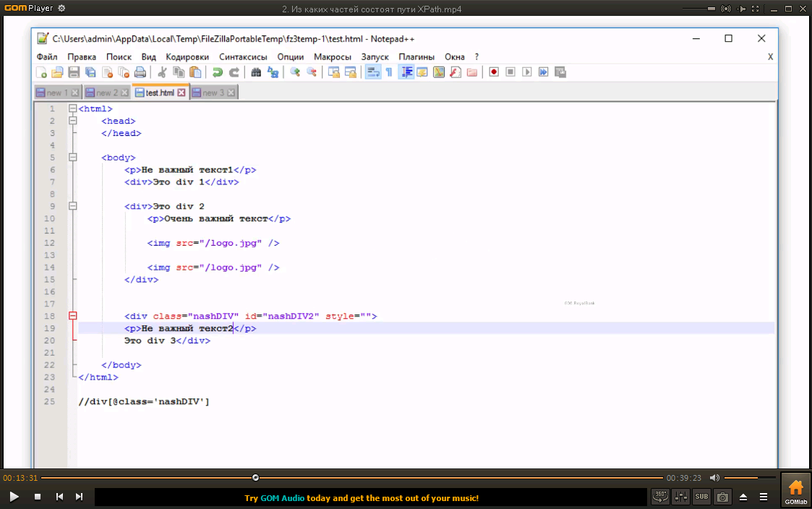
Task: Toggle subtitles with the SUB button
Action: pyautogui.click(x=701, y=497)
